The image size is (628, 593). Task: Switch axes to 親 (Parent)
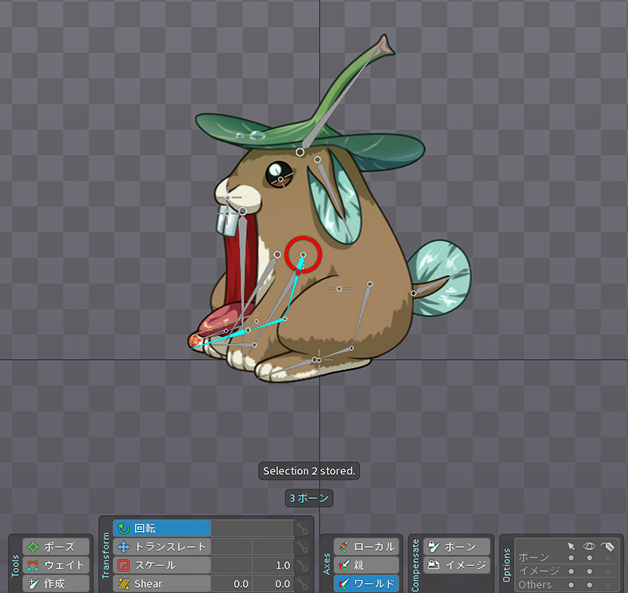pos(366,565)
